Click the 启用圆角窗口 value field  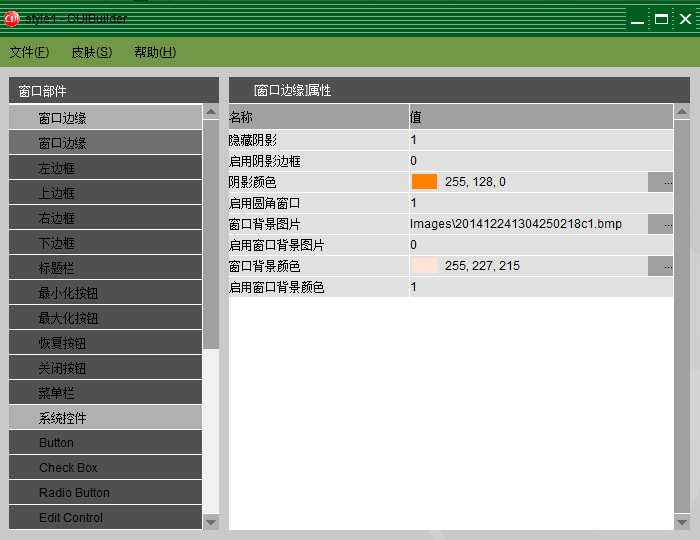[x=540, y=203]
